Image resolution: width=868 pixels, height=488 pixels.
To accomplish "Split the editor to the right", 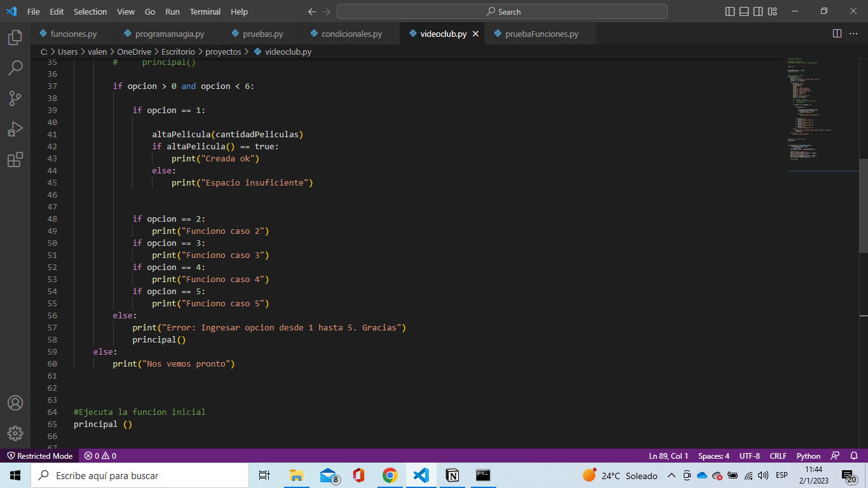I will point(837,34).
